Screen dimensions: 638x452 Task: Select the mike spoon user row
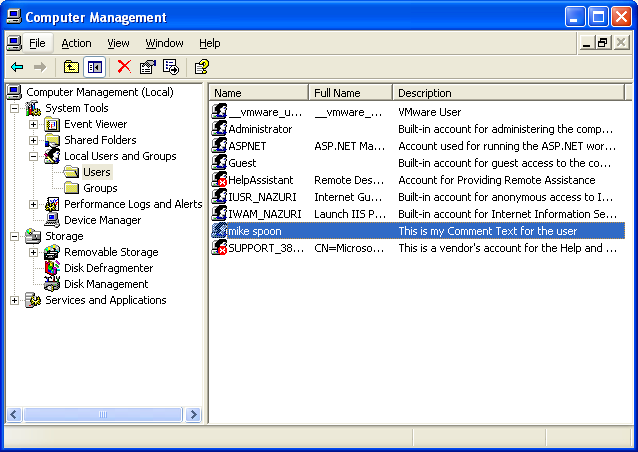click(x=418, y=231)
